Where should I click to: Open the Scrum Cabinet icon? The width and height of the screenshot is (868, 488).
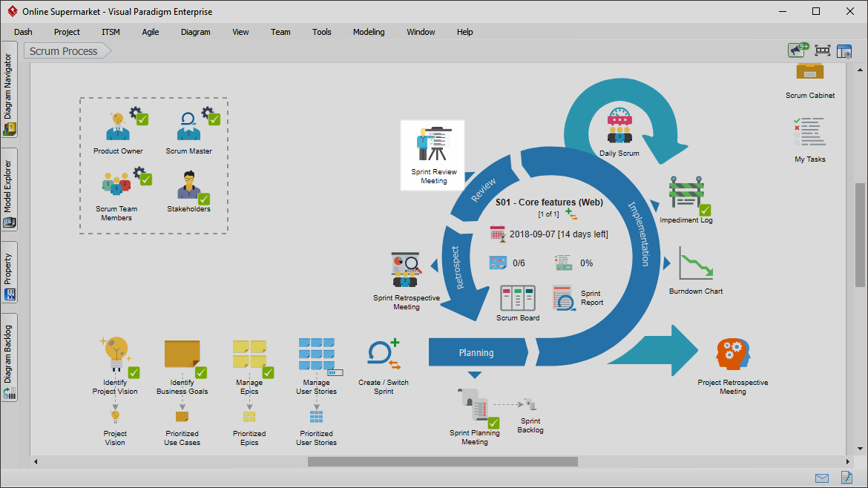(810, 72)
